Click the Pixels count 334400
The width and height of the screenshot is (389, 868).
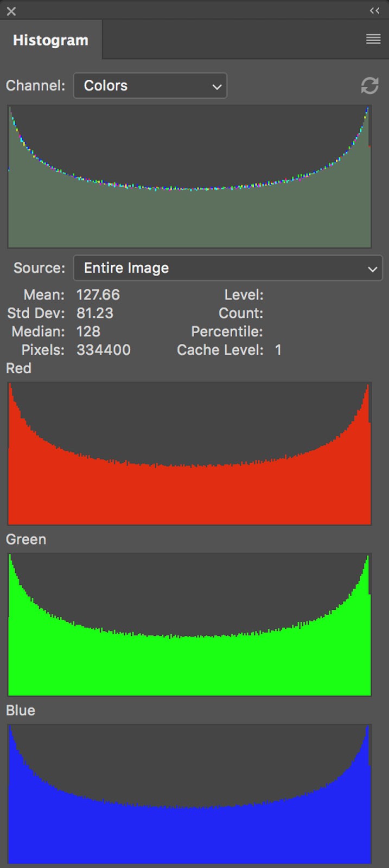104,350
